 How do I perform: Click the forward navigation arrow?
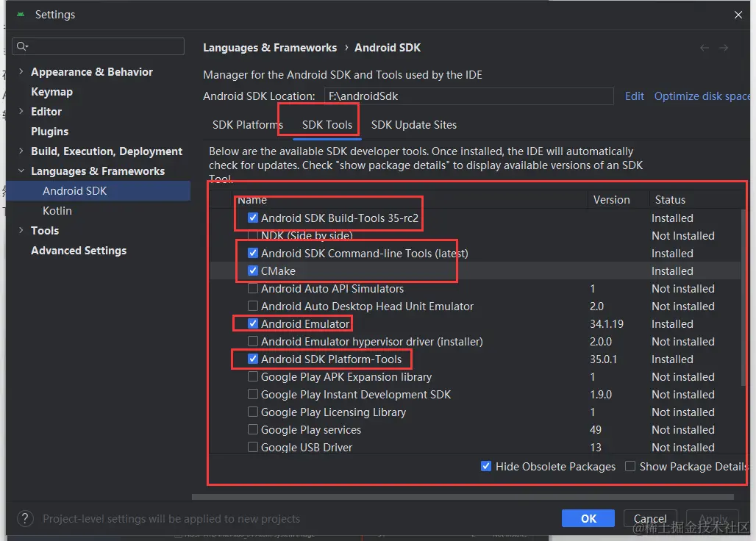pos(723,48)
